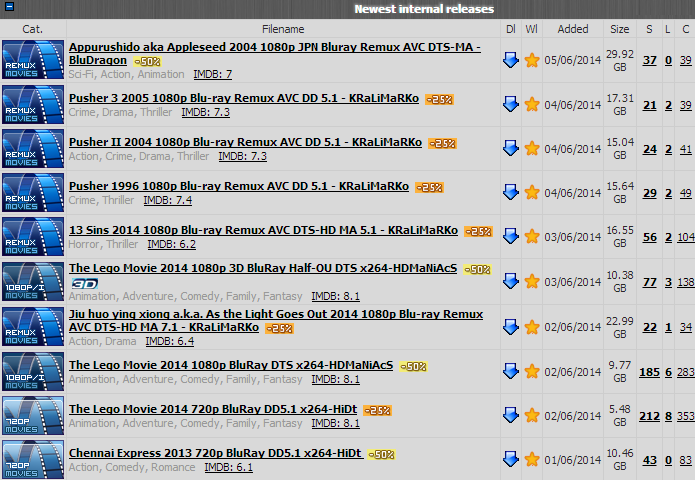Open IMDB: 7.4 link for Pusher 1996
This screenshot has width=695, height=480.
tap(168, 200)
